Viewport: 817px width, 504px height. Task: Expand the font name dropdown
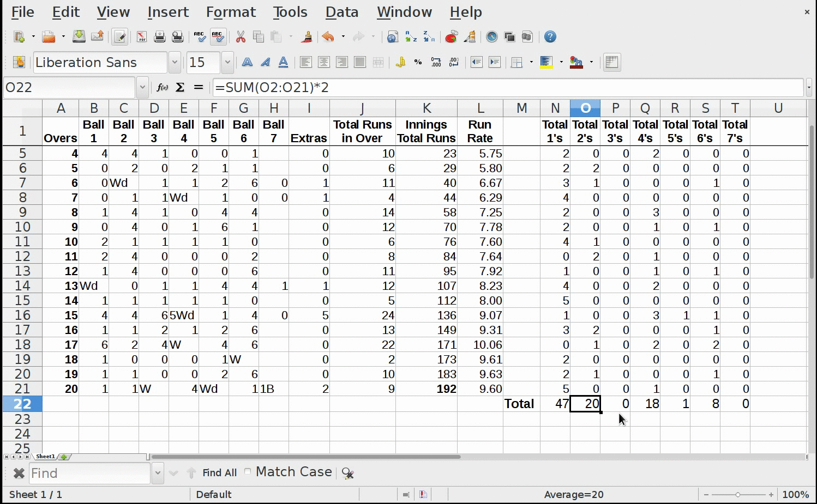(x=175, y=62)
